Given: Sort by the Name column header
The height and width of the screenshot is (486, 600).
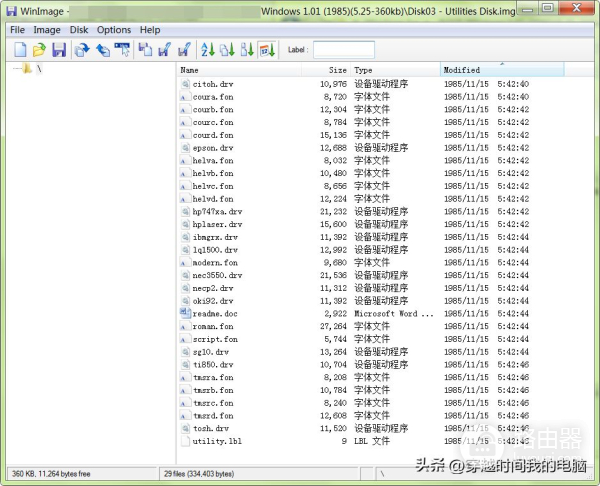Looking at the screenshot, I should point(239,70).
